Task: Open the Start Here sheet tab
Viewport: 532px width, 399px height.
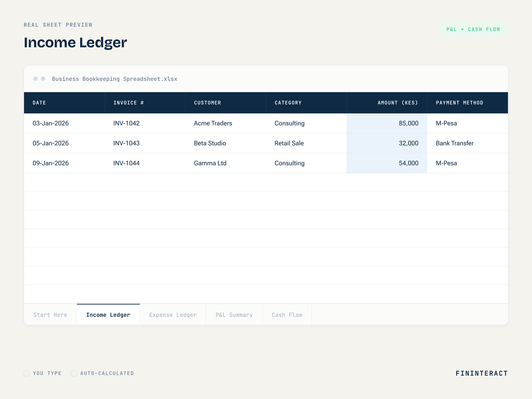Action: click(x=50, y=315)
